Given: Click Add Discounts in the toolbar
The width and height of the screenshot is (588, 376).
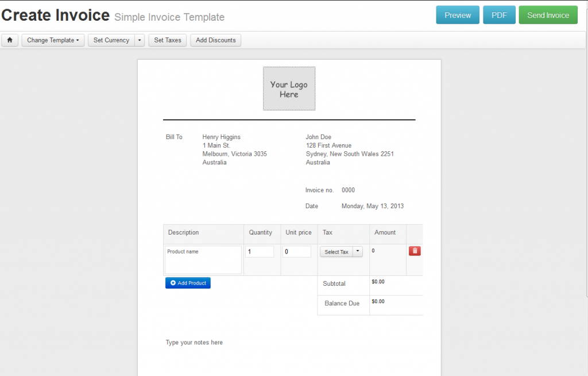Looking at the screenshot, I should point(215,40).
